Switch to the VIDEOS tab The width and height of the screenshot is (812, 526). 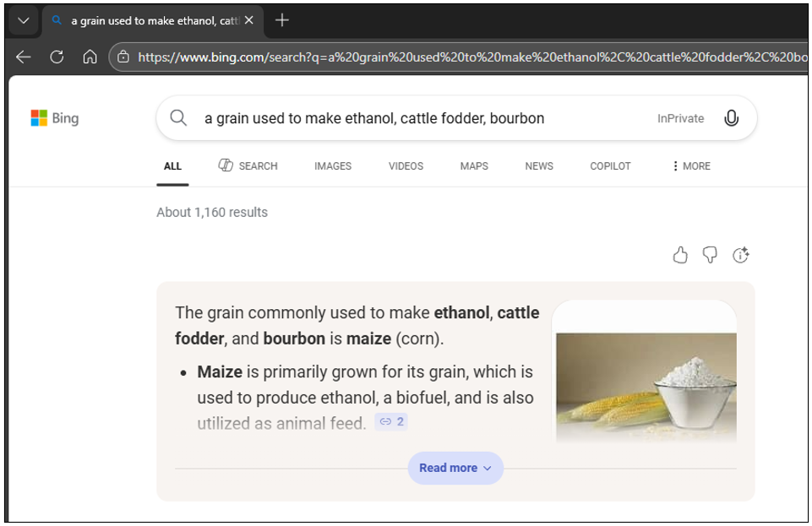pyautogui.click(x=406, y=166)
